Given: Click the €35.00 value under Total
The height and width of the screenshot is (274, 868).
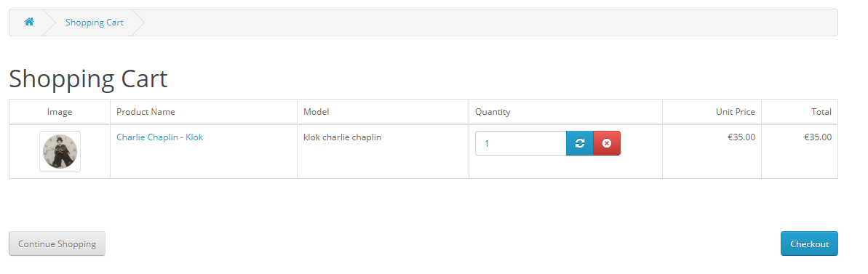Looking at the screenshot, I should coord(818,137).
